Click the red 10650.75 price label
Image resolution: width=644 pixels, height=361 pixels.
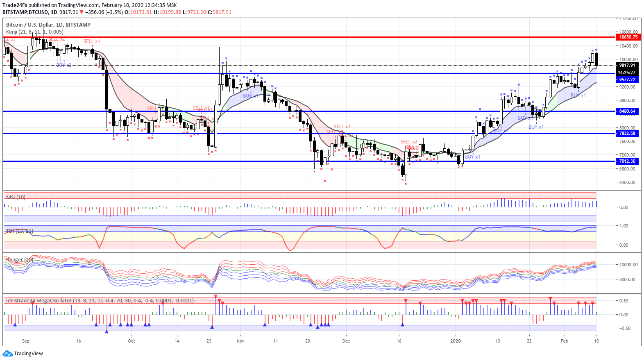[x=628, y=37]
